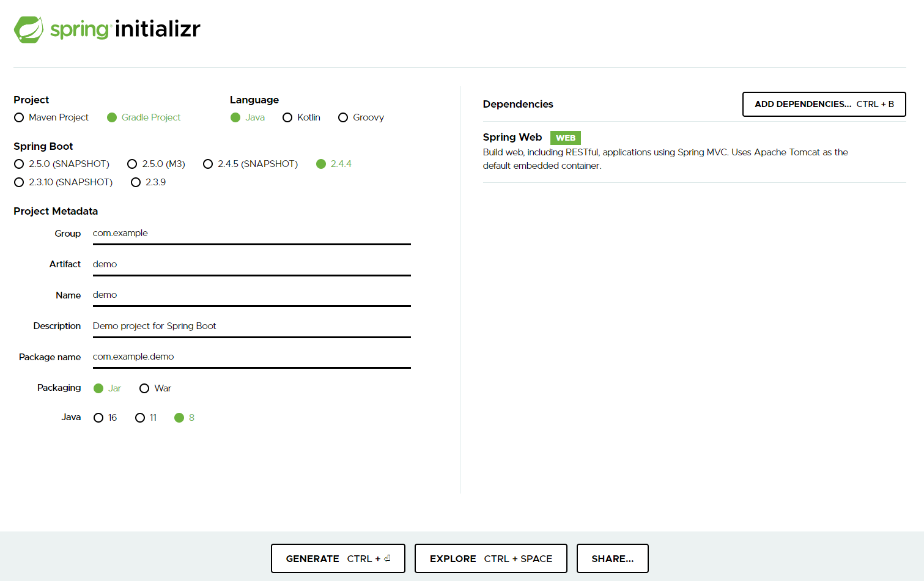Choose Groovy as the language

click(361, 117)
